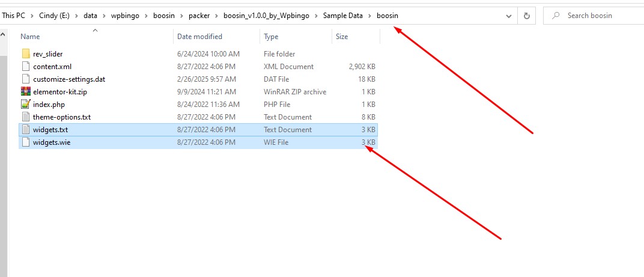Navigate to the data breadcrumb folder
Screen dimensions: 644x277
[x=90, y=16]
